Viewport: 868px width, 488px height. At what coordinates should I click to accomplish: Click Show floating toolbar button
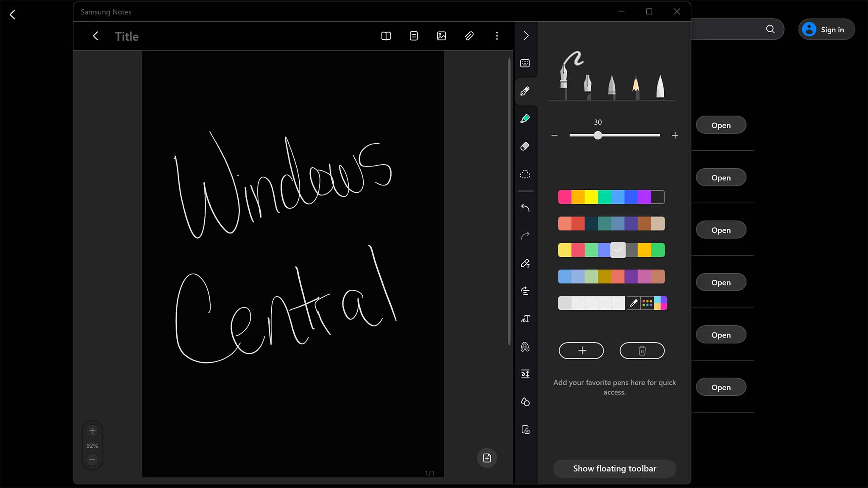[x=615, y=469]
